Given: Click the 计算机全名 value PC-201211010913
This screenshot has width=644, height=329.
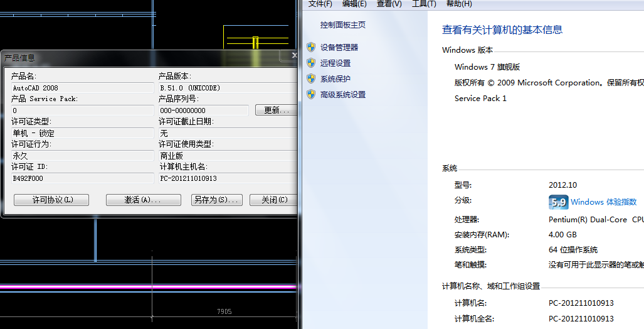Looking at the screenshot, I should click(x=581, y=319).
